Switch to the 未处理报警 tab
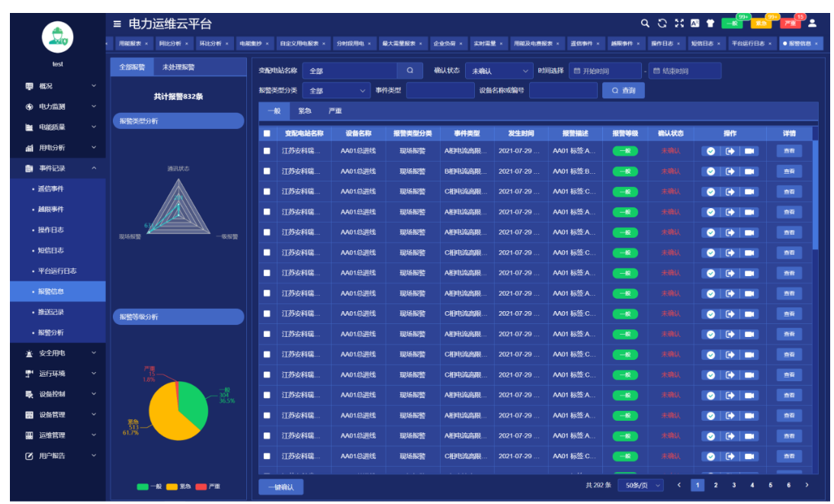This screenshot has width=834, height=504. tap(178, 67)
